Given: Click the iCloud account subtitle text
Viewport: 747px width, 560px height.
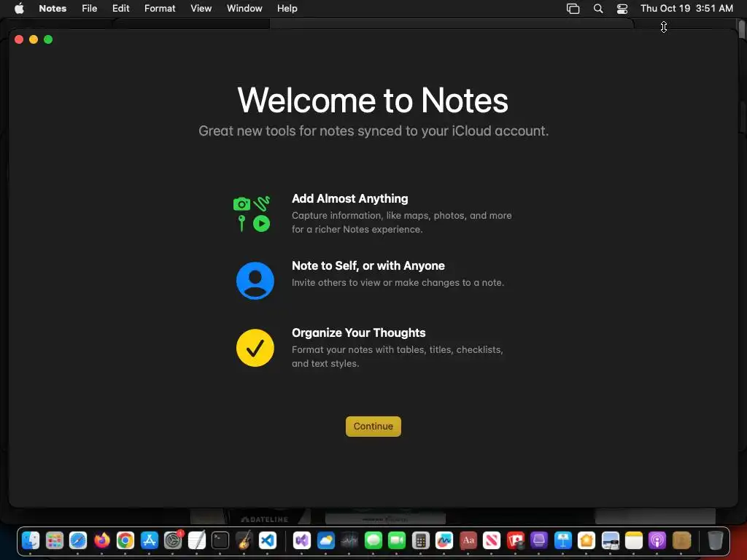Looking at the screenshot, I should (x=373, y=131).
